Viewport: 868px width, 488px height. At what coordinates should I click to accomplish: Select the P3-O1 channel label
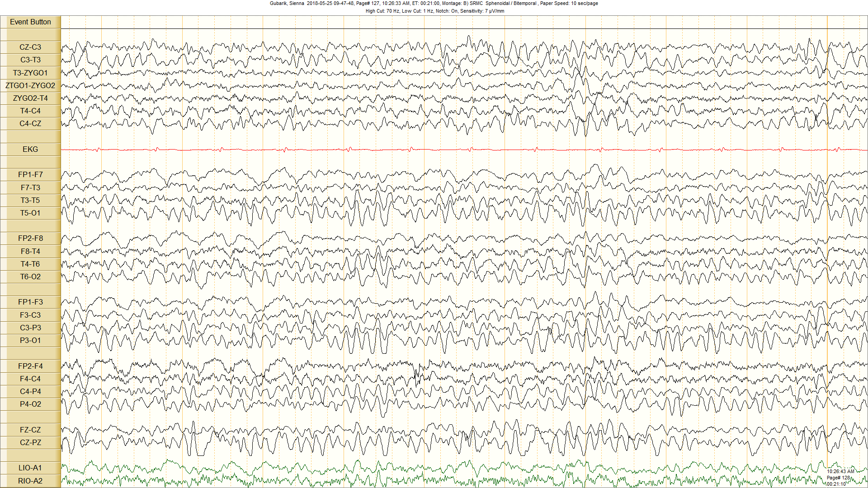click(x=30, y=340)
